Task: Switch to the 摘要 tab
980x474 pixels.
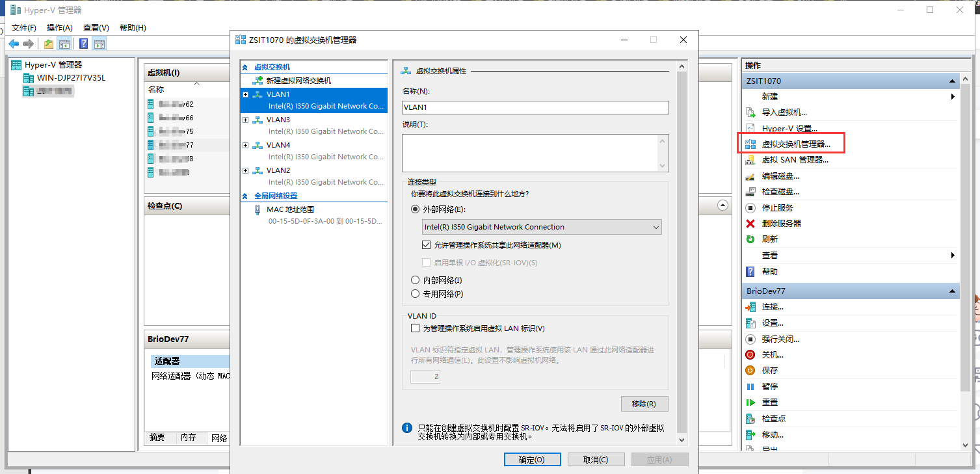Action: pos(157,438)
